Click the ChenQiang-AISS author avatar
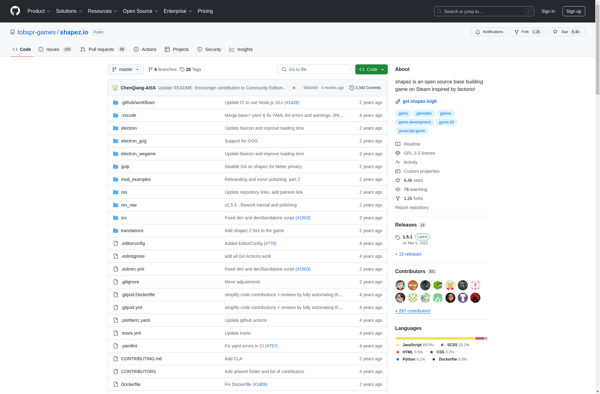Screen dimensions: 600x394 coord(115,88)
